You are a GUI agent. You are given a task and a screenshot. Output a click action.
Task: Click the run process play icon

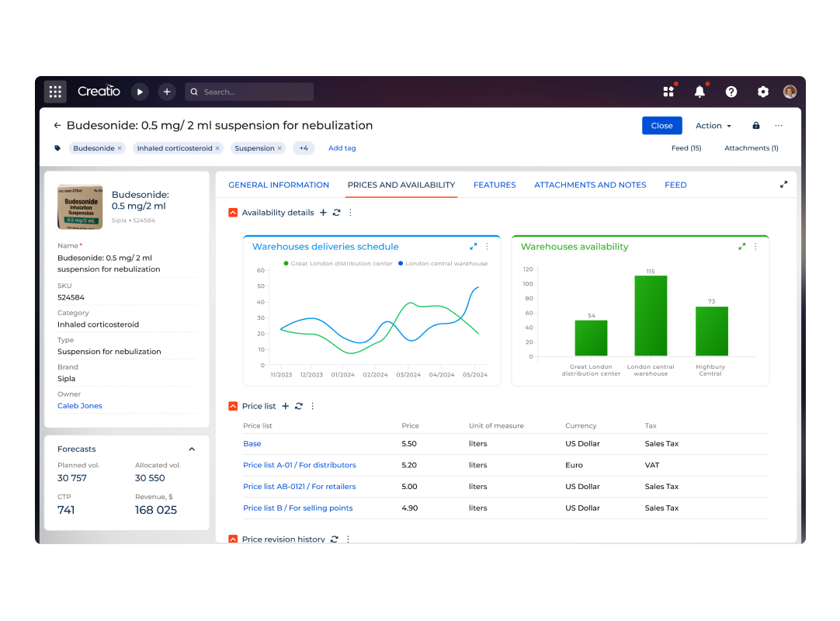coord(140,92)
